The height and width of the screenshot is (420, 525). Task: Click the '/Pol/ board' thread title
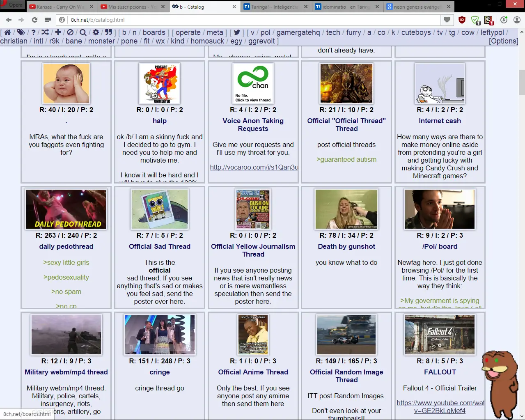coord(440,246)
